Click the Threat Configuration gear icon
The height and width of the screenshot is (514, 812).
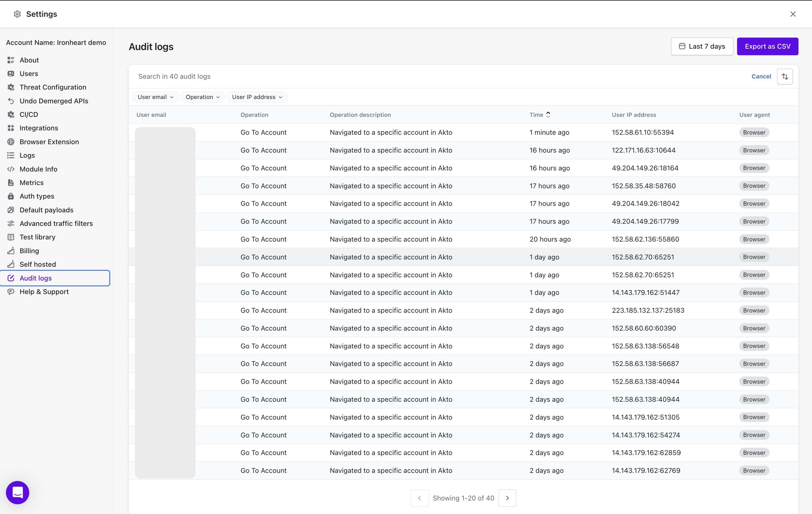11,87
